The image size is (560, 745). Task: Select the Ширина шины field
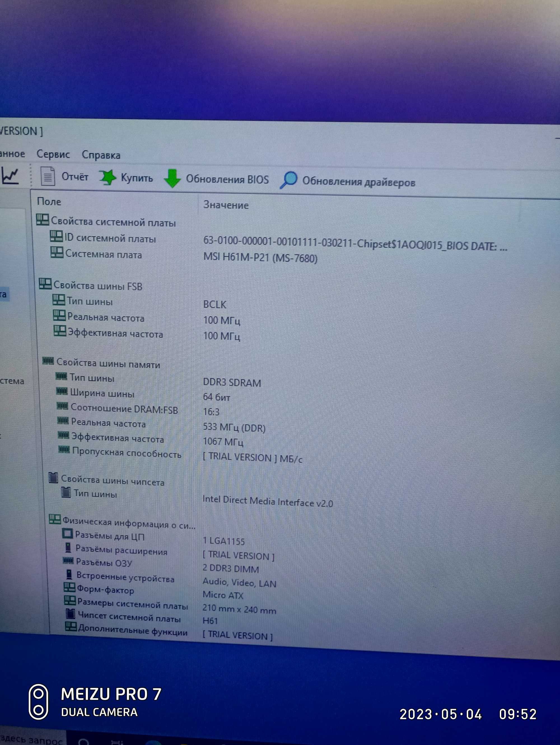click(x=102, y=393)
